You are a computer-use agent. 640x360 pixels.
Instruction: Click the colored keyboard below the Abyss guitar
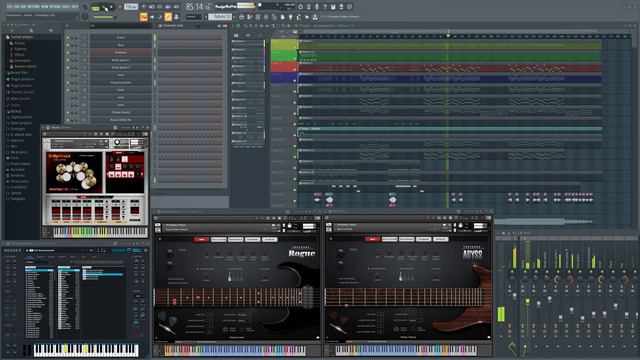coord(406,350)
